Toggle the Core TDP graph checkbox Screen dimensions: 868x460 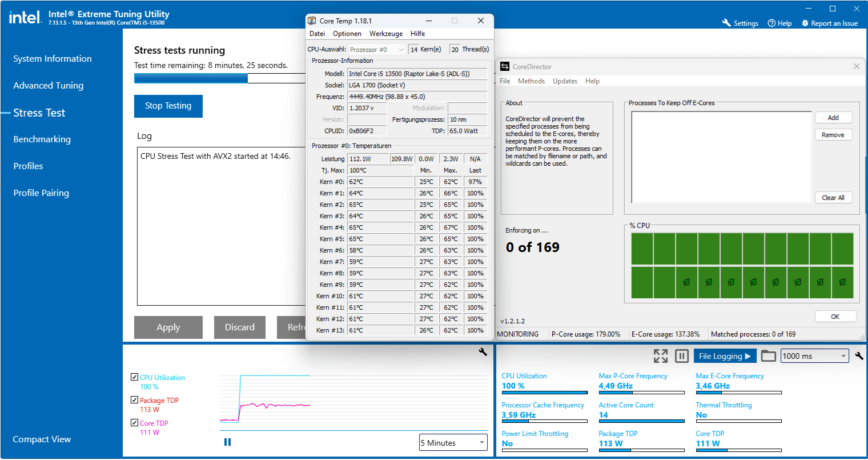point(134,423)
